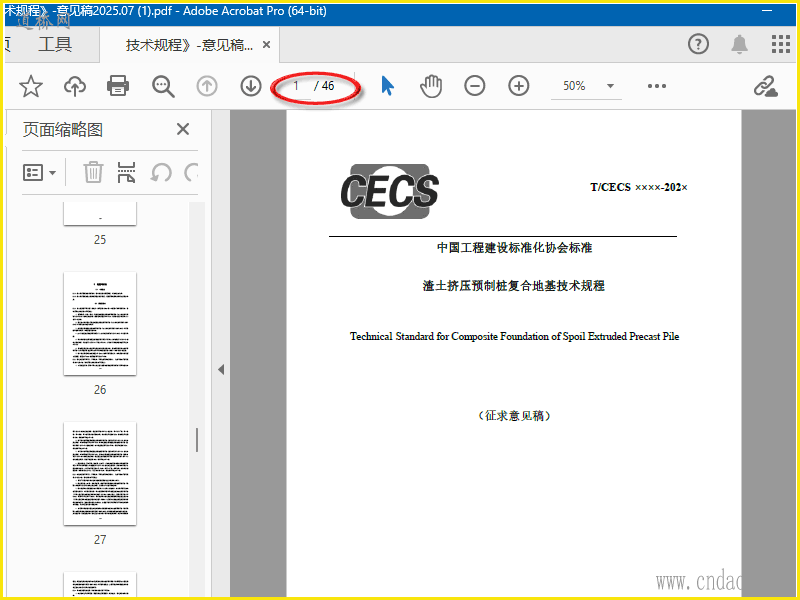Print the PDF with printer icon
Screen dimensions: 800x600
118,86
